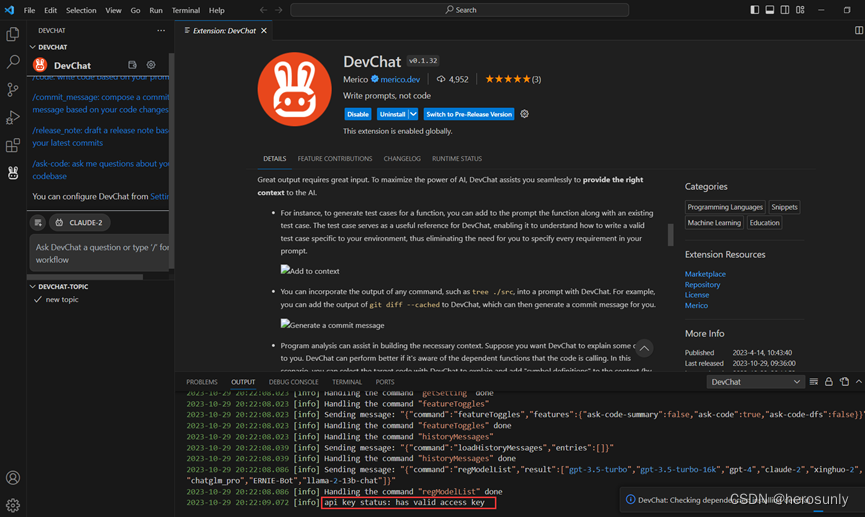The width and height of the screenshot is (865, 517).
Task: Switch to the FEATURE CONTRIBUTIONS tab
Action: pyautogui.click(x=335, y=159)
